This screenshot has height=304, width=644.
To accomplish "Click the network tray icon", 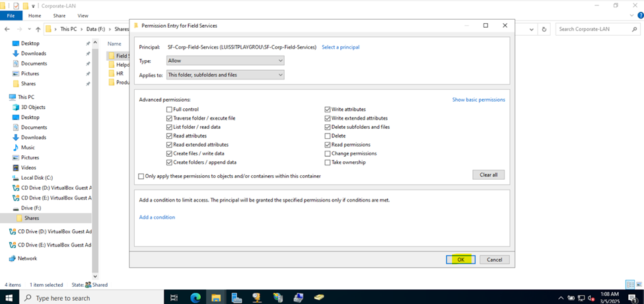I will click(581, 298).
